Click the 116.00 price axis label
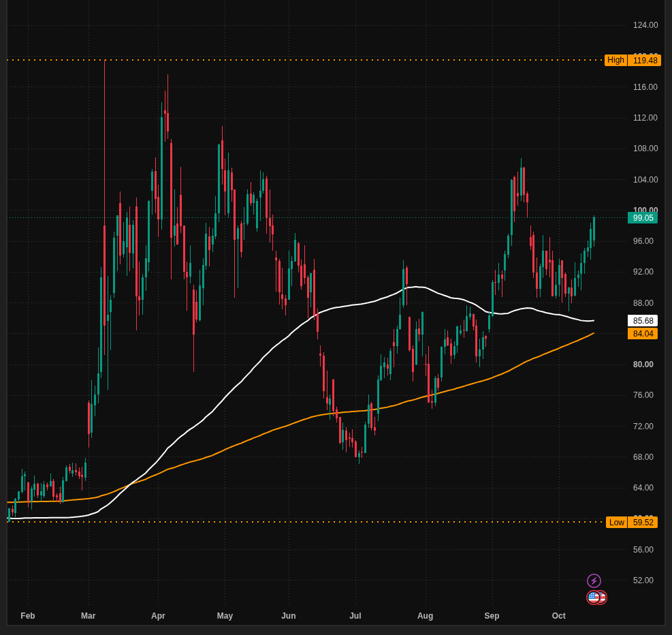 pyautogui.click(x=645, y=87)
